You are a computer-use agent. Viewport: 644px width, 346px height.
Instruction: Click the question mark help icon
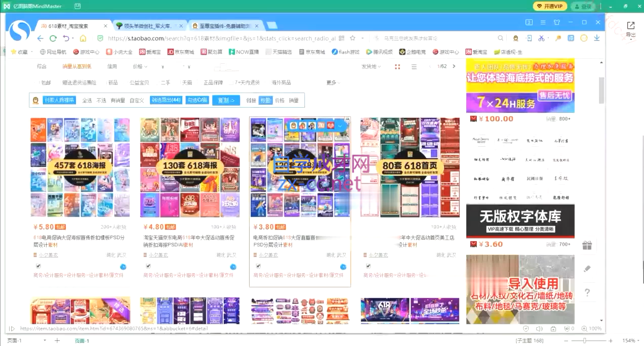[587, 292]
